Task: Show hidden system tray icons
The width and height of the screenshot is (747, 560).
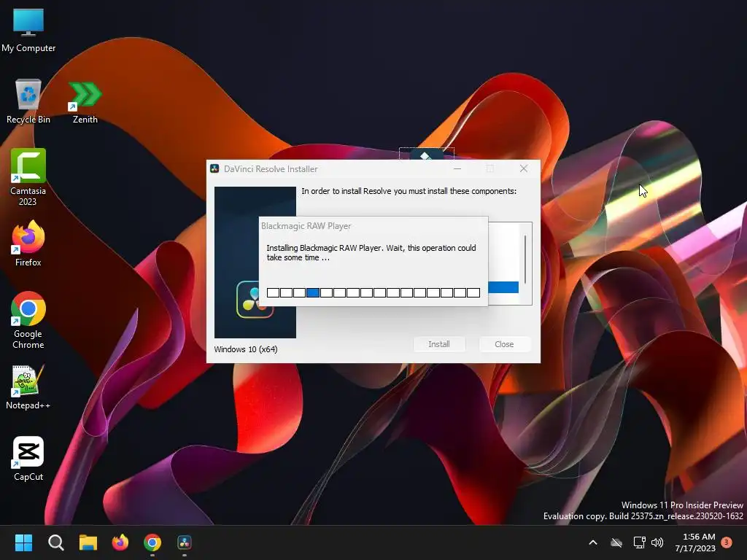Action: (x=593, y=542)
